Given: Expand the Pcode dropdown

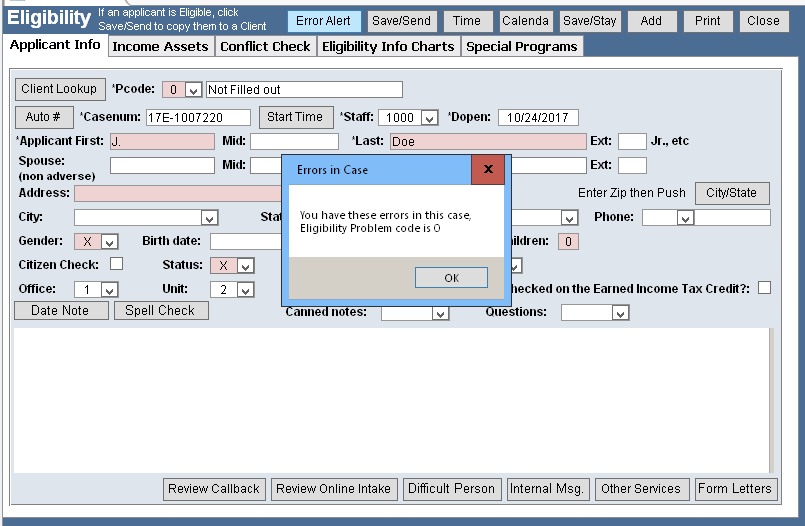Looking at the screenshot, I should pos(193,90).
